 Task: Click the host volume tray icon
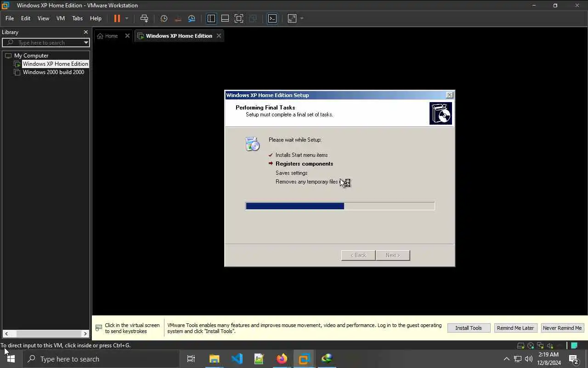point(528,359)
